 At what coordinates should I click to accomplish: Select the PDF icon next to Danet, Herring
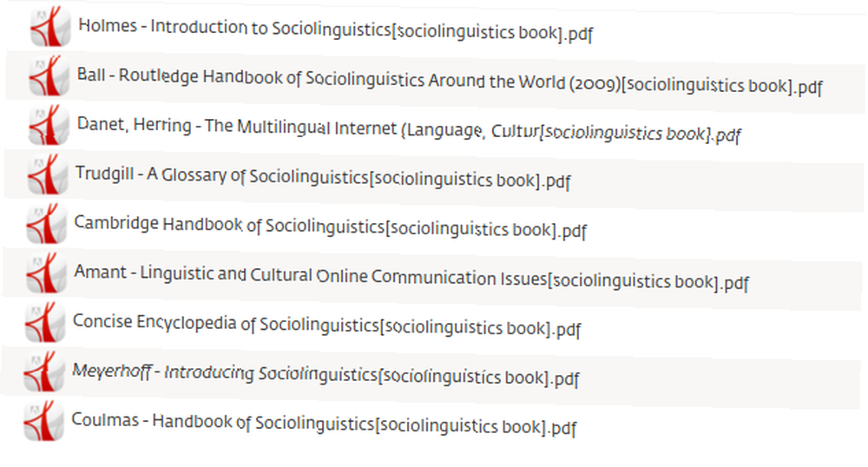(49, 125)
